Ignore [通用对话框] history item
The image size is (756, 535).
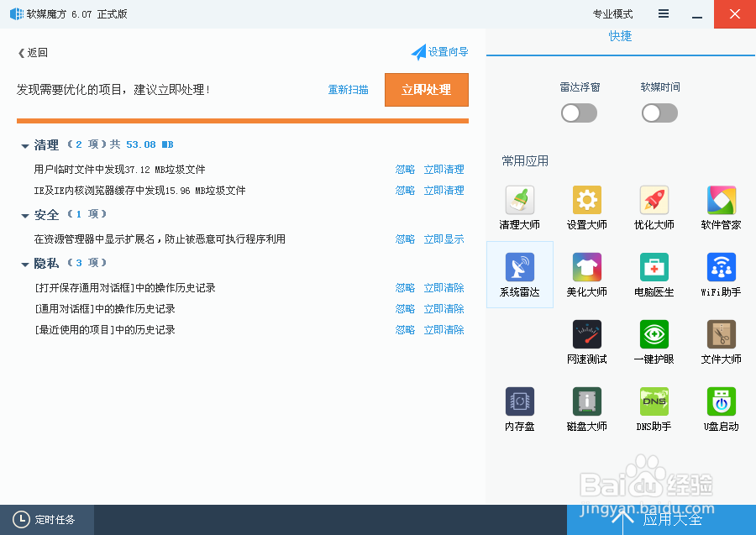[x=405, y=308]
